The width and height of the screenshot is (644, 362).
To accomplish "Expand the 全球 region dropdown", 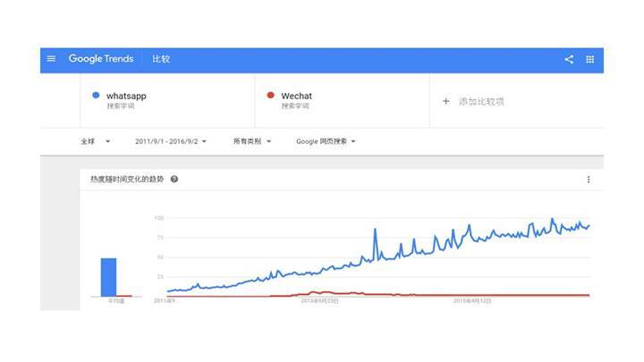I will pos(96,141).
